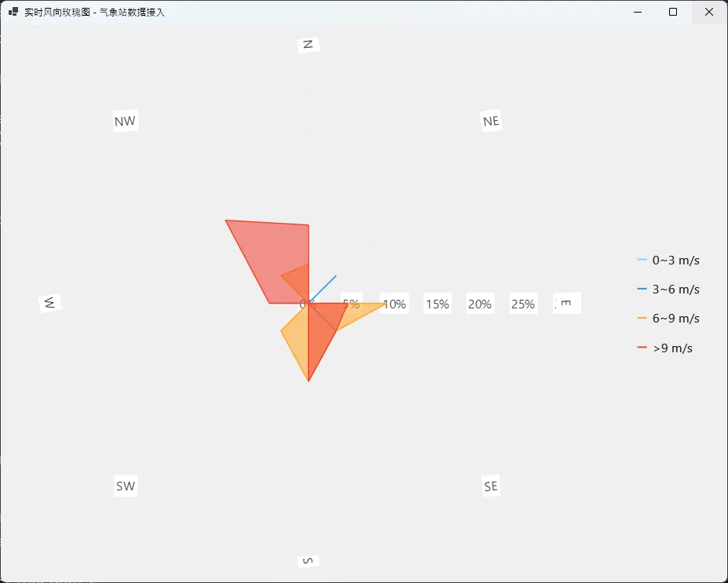Click the W direction label
The width and height of the screenshot is (728, 583).
[49, 304]
